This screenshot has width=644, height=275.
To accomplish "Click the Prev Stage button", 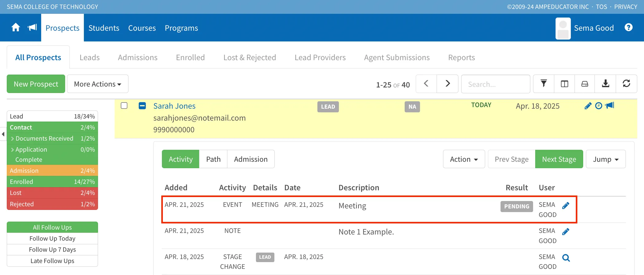I will pyautogui.click(x=512, y=159).
